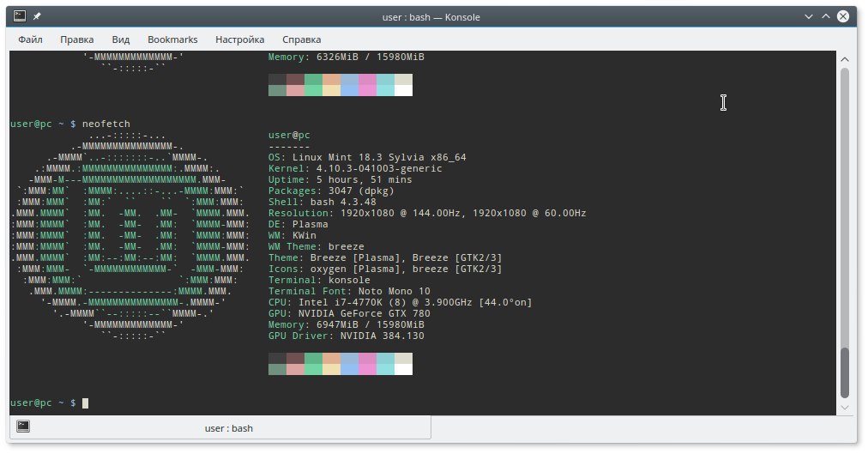Click the 'Kernel: 4.10.3-041003-generic' line
Viewport: 868px width, 454px height.
click(x=355, y=168)
